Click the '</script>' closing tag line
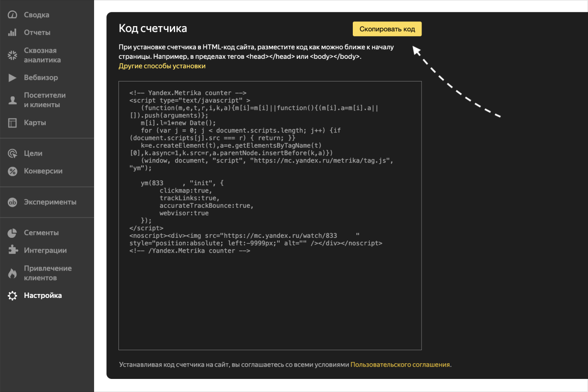Viewport: 588px width, 392px height. point(146,228)
